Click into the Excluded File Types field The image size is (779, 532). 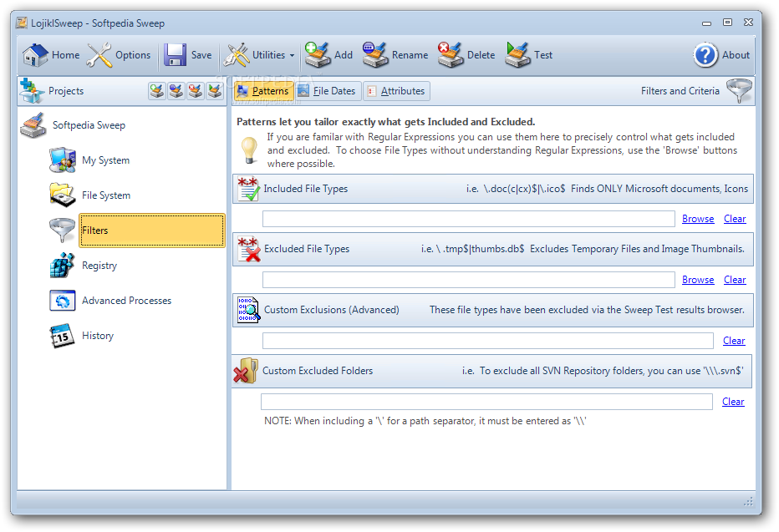click(x=469, y=280)
